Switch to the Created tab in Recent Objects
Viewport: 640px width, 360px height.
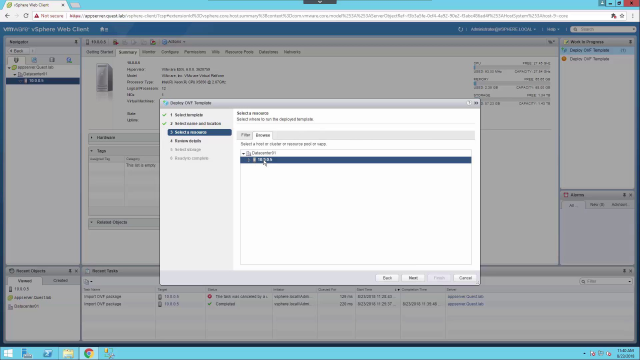(60, 281)
